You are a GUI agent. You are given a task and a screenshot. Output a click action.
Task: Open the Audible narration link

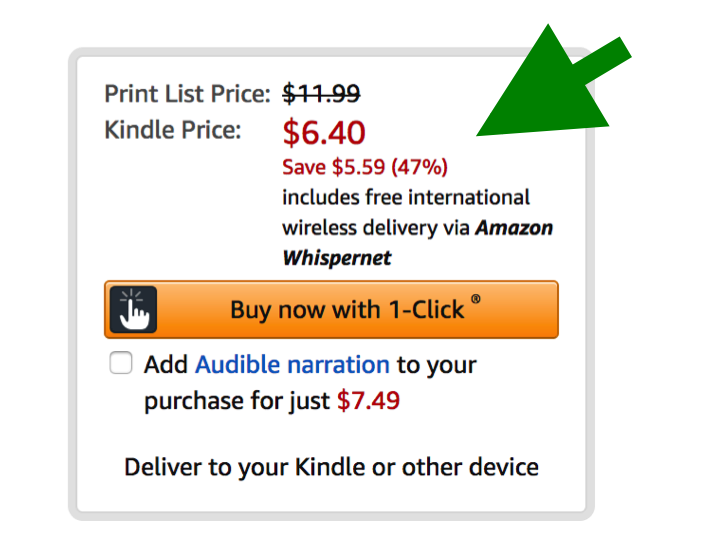(x=292, y=365)
